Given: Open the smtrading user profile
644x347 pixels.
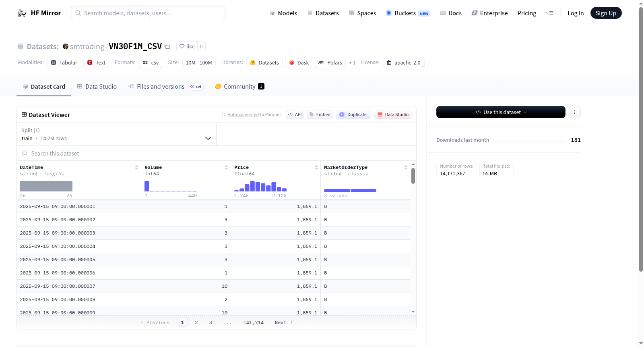Looking at the screenshot, I should [x=87, y=46].
